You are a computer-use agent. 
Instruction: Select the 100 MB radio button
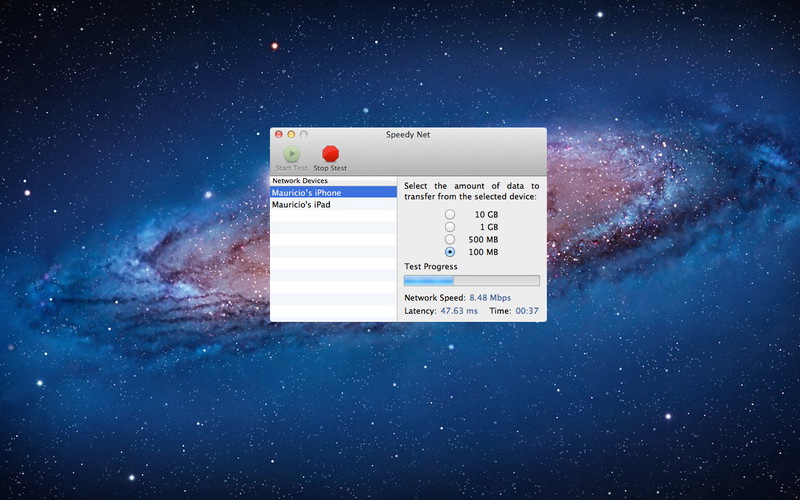pos(450,252)
